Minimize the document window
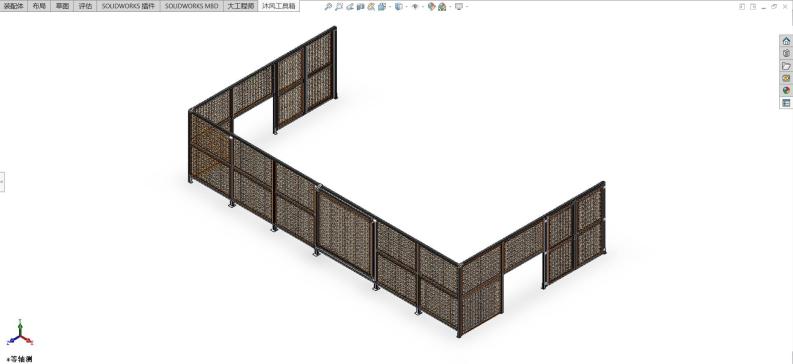793x364 pixels. coord(764,8)
